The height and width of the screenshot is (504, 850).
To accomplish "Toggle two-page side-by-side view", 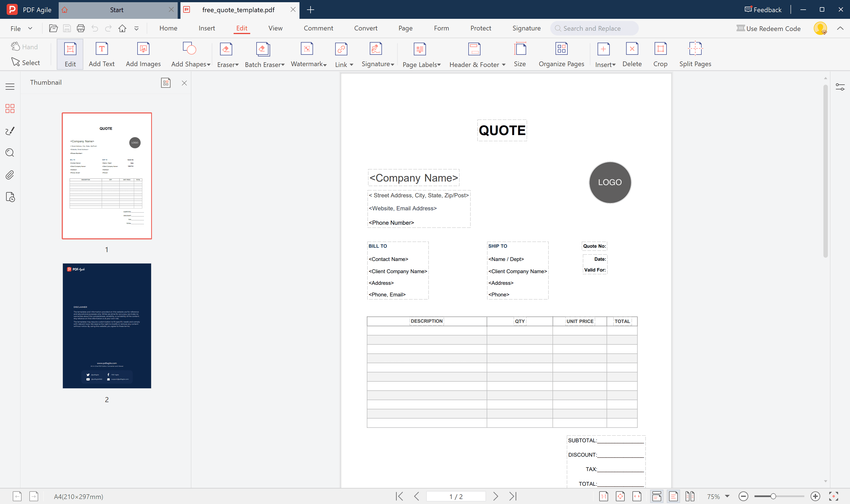I will (x=690, y=496).
